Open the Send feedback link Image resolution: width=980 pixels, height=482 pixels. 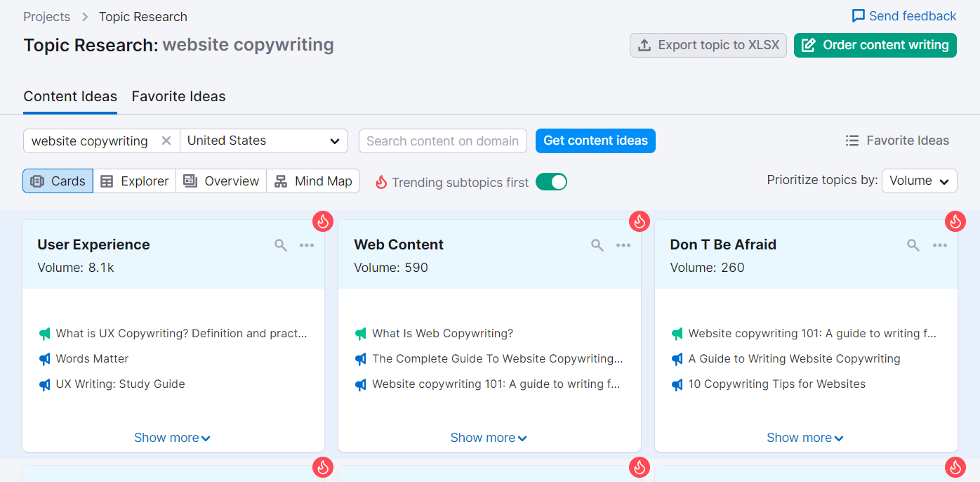pos(904,16)
